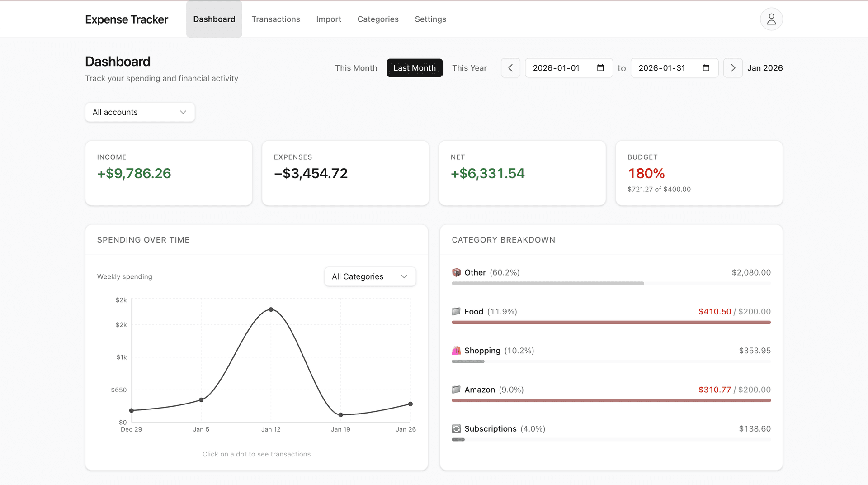Click the Amazon category icon
This screenshot has width=868, height=485.
tap(456, 389)
